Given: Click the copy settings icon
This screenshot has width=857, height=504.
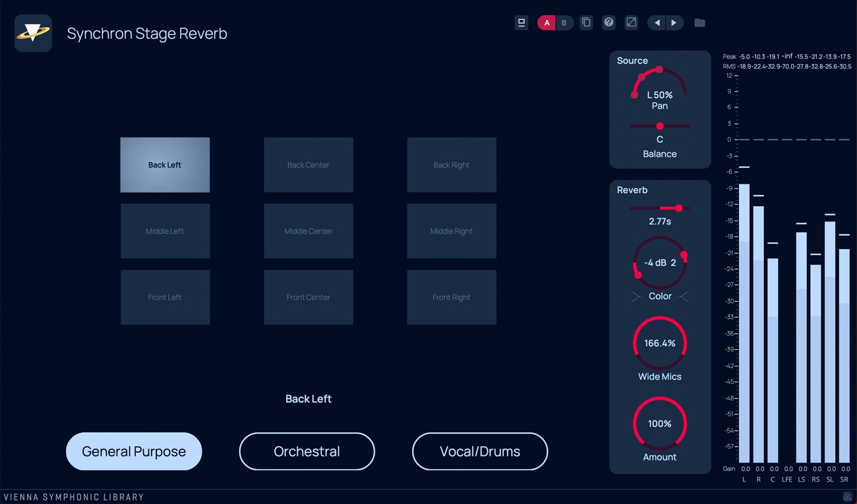Looking at the screenshot, I should [x=586, y=22].
